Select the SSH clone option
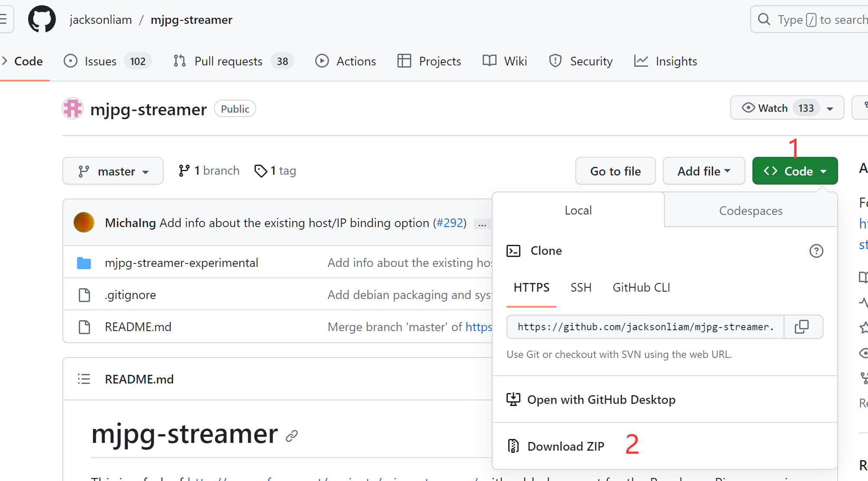Image resolution: width=868 pixels, height=481 pixels. tap(581, 287)
